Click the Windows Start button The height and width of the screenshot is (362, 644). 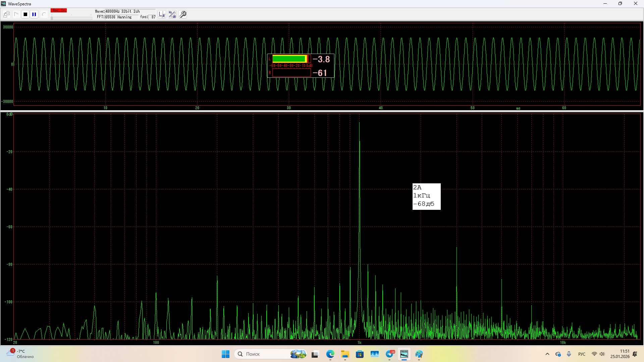(225, 354)
